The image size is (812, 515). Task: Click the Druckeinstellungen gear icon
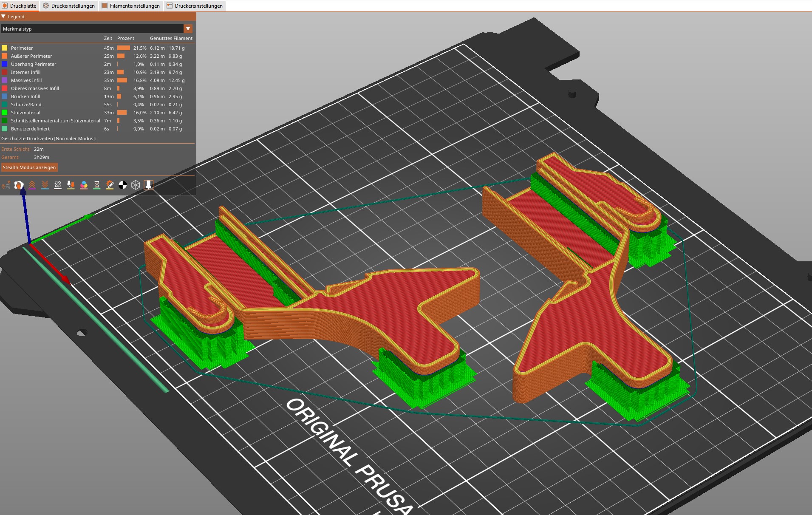pos(46,6)
